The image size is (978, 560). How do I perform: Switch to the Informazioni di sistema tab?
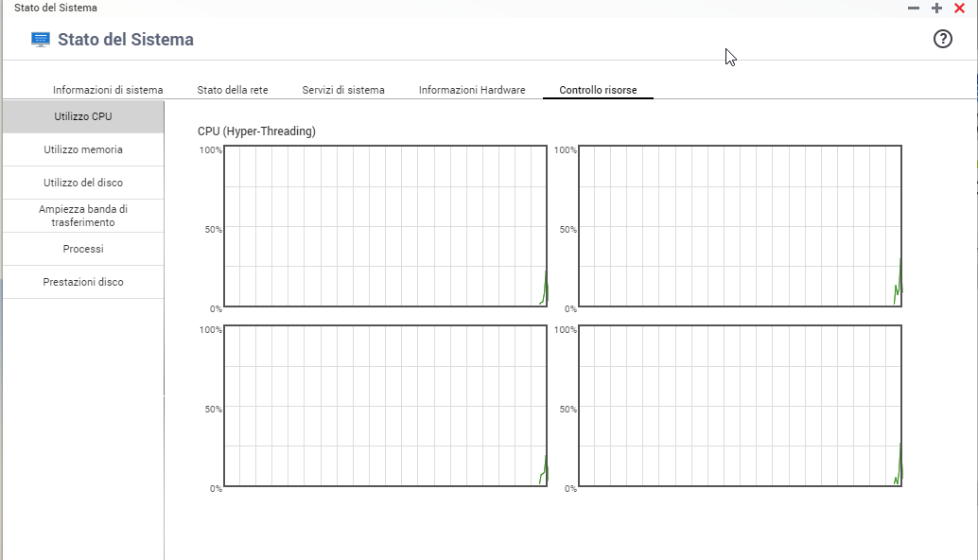coord(108,90)
